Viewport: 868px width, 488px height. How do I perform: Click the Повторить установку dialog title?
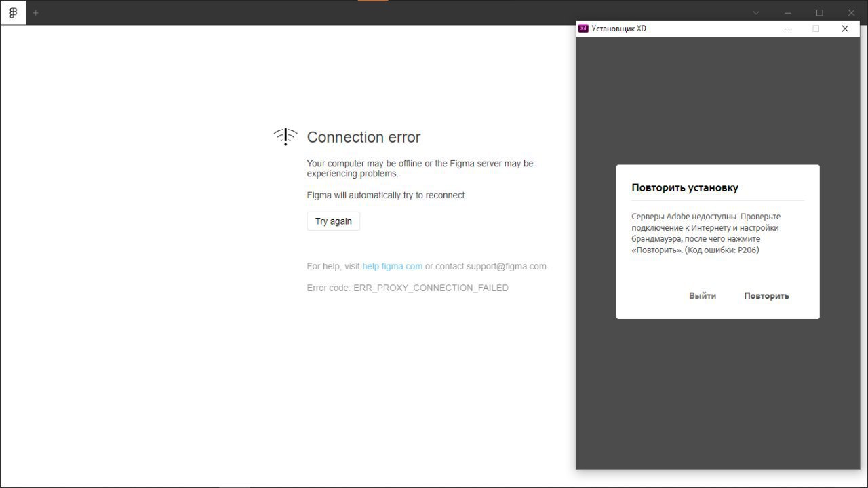tap(685, 187)
